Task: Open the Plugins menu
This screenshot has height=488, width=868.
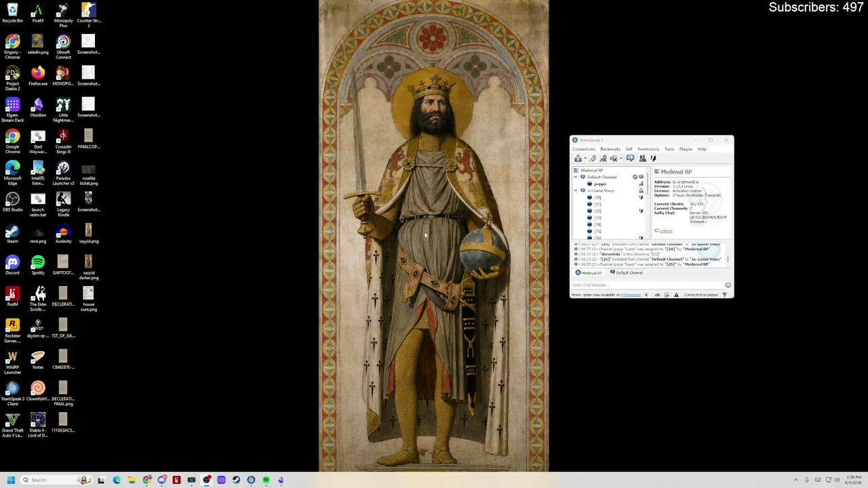Action: point(686,149)
